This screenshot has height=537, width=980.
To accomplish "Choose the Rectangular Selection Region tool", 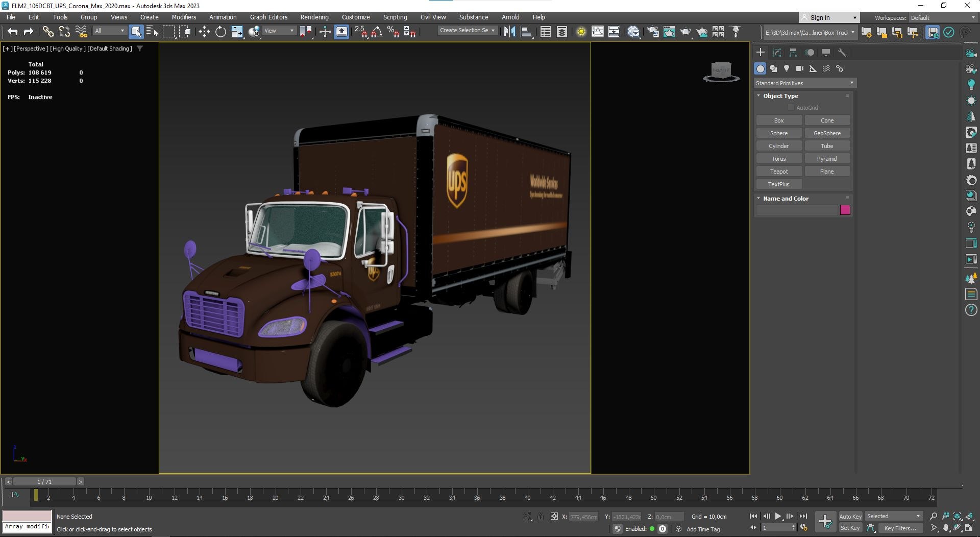I will pos(168,32).
